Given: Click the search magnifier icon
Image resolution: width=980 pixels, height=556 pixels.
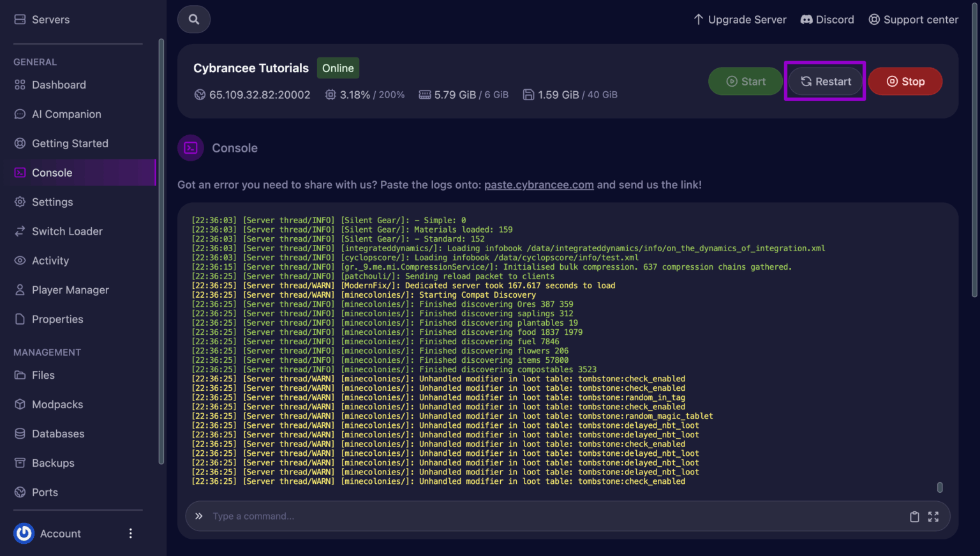Looking at the screenshot, I should click(x=194, y=19).
